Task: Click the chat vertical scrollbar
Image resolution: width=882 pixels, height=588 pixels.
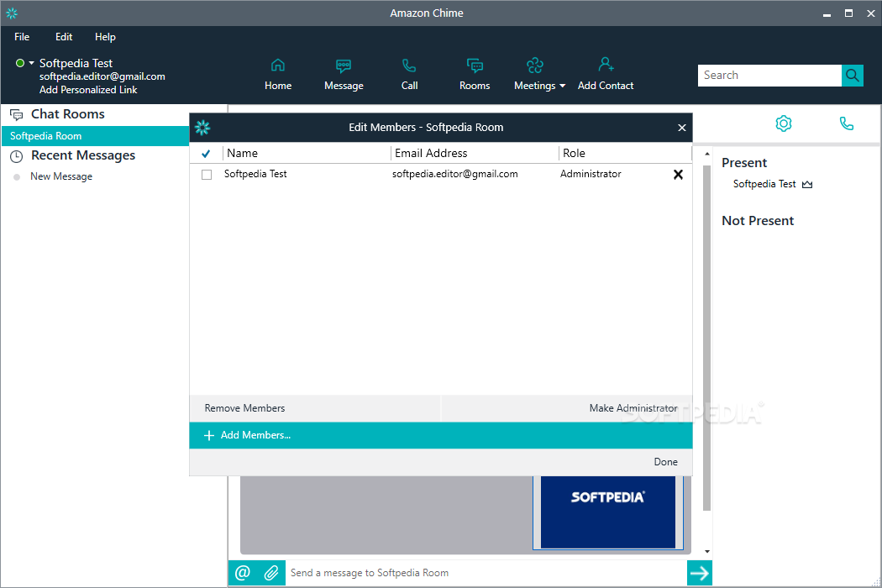Action: (x=707, y=338)
